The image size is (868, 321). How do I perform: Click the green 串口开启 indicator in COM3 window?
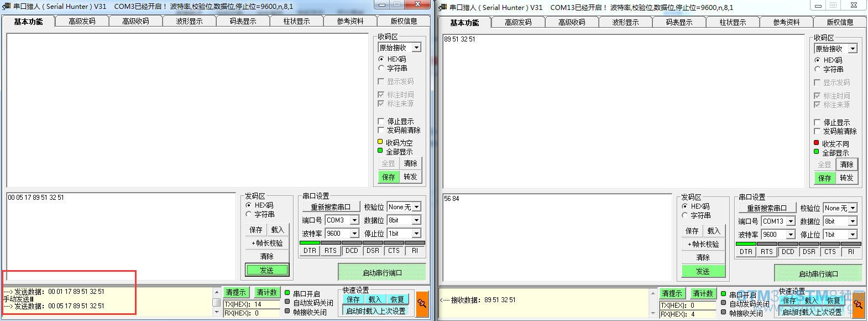(287, 293)
